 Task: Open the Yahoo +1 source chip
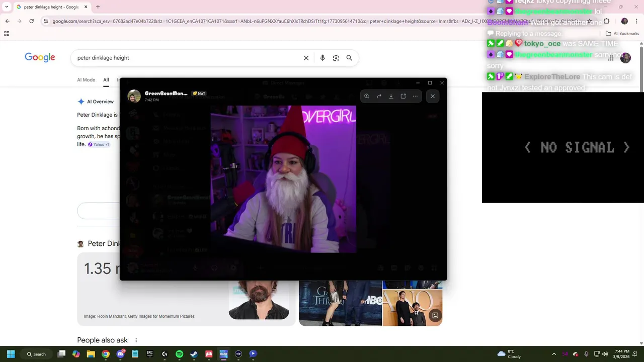[x=99, y=144]
